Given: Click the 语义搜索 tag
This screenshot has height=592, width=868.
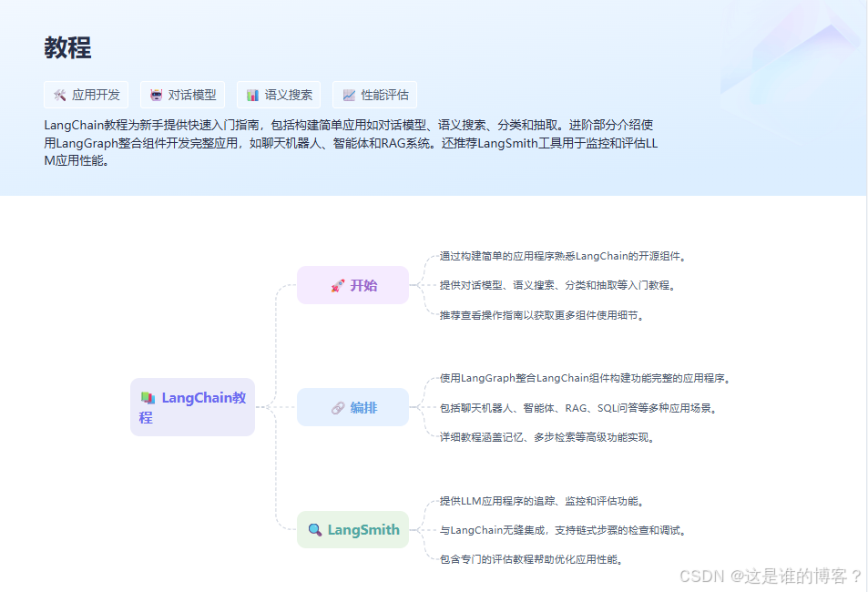Looking at the screenshot, I should point(279,95).
